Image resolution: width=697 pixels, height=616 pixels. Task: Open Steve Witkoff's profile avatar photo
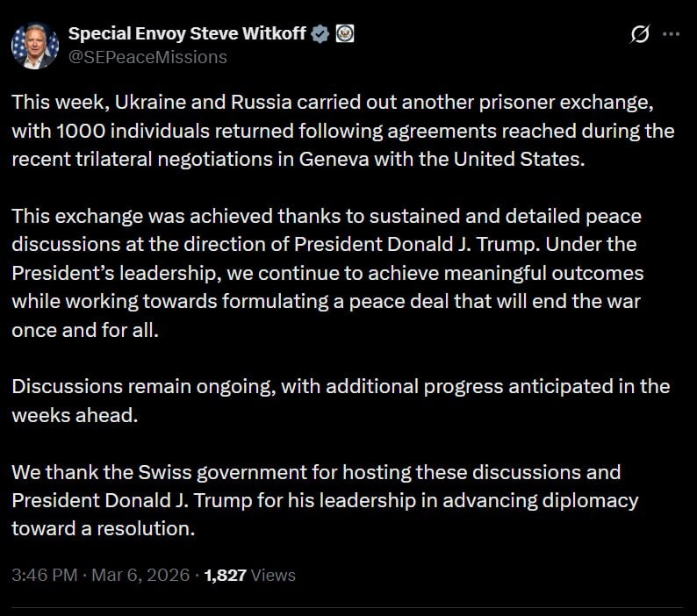pyautogui.click(x=34, y=45)
